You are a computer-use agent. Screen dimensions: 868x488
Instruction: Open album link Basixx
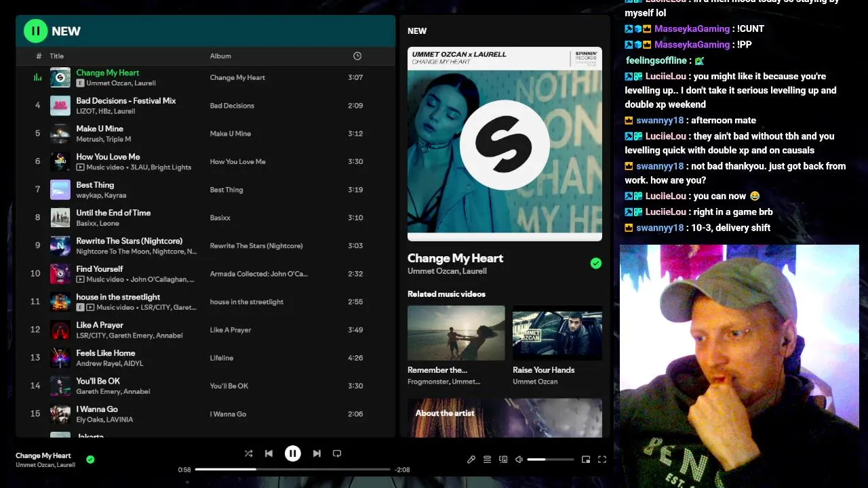point(220,218)
